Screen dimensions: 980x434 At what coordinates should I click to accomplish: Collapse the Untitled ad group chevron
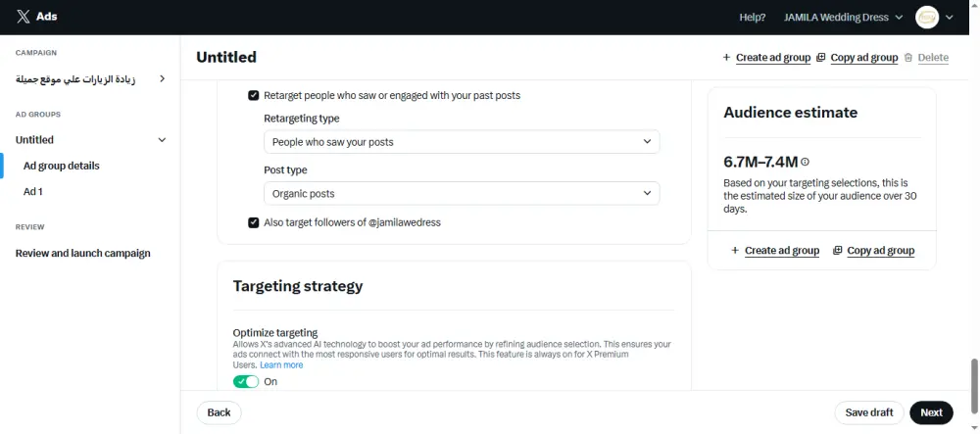(163, 140)
